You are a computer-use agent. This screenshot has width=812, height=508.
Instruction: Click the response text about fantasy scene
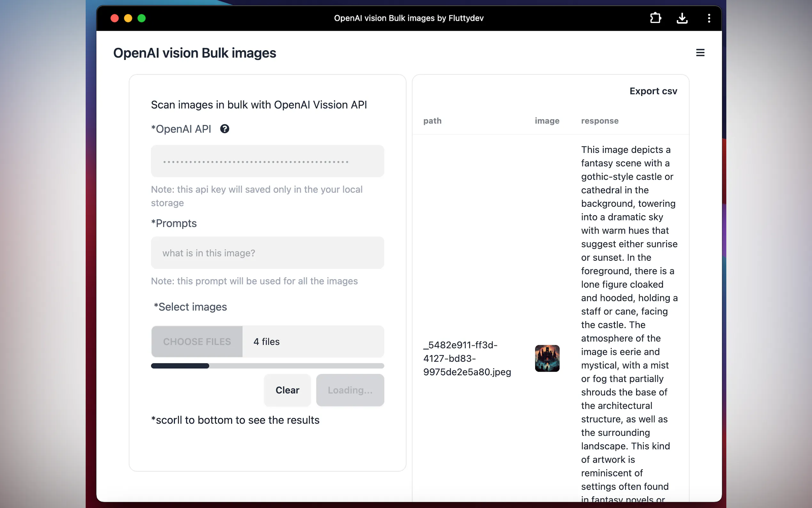[629, 324]
